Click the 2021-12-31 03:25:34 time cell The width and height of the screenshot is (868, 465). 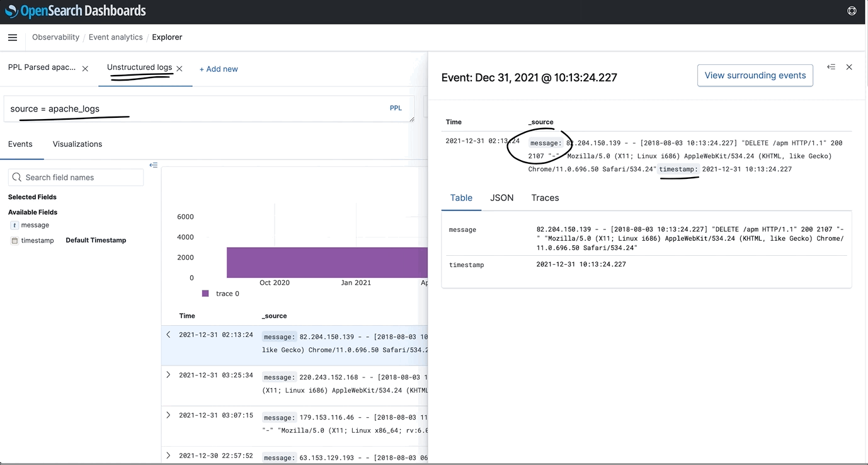click(216, 376)
